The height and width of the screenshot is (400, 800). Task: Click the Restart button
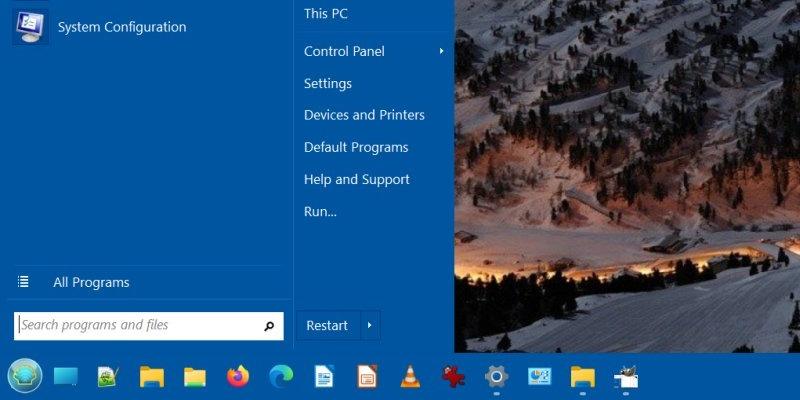pos(327,326)
